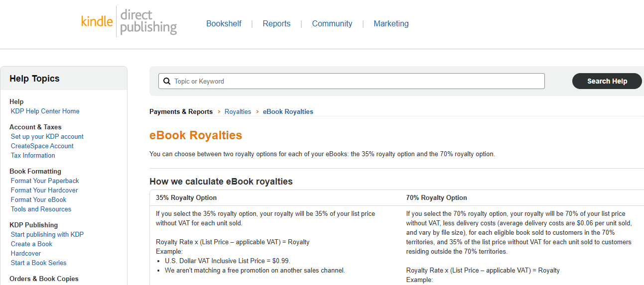Go to the Community section

(x=332, y=23)
